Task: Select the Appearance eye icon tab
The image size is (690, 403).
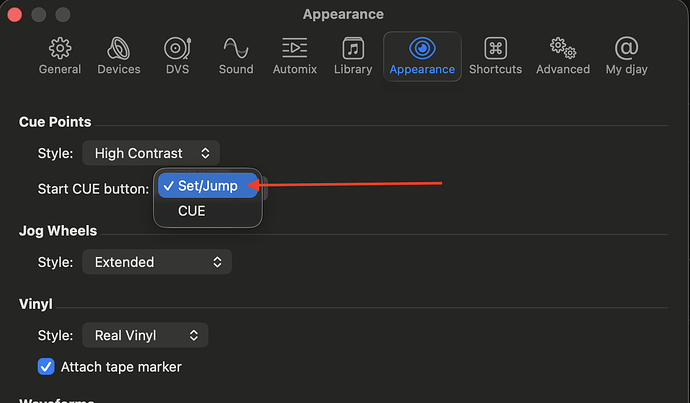Action: (422, 48)
